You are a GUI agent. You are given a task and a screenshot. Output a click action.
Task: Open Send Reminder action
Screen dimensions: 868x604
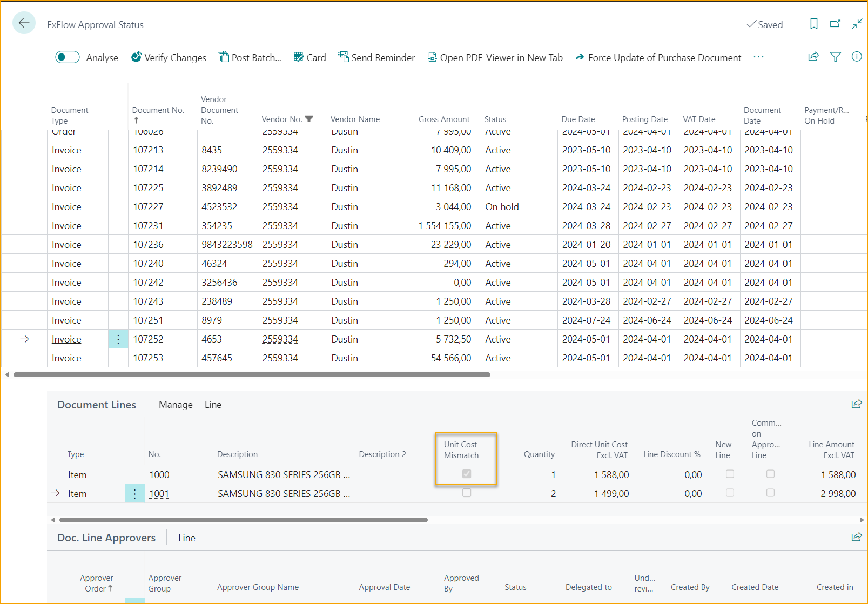(x=376, y=57)
